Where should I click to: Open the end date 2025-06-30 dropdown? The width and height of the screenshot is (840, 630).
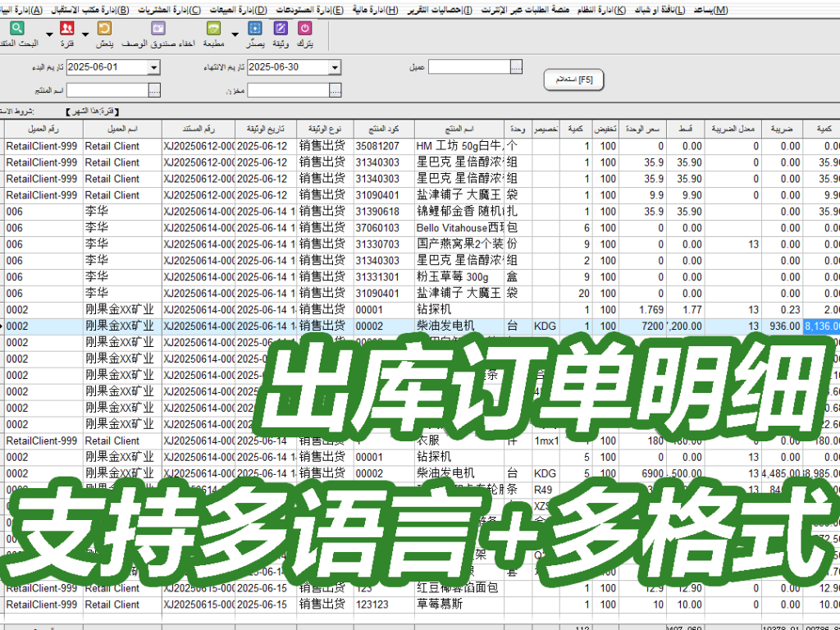click(335, 66)
